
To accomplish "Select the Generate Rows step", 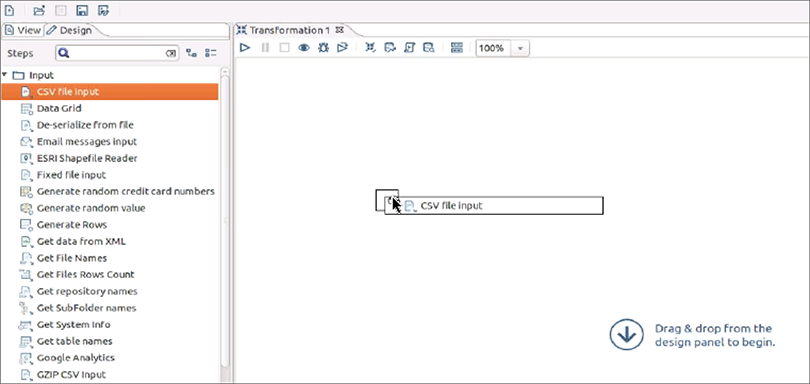I will click(72, 225).
